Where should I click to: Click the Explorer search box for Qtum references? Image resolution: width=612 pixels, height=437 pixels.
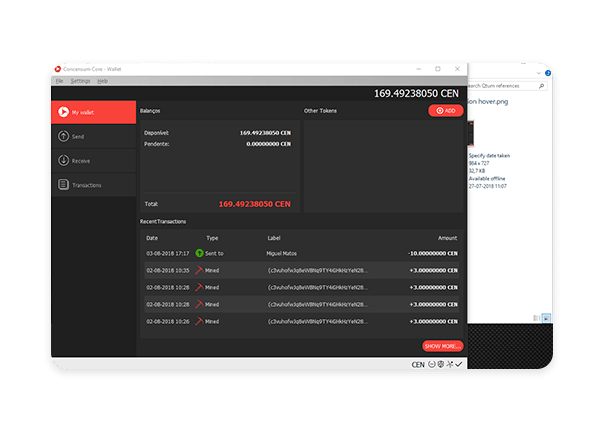[510, 86]
